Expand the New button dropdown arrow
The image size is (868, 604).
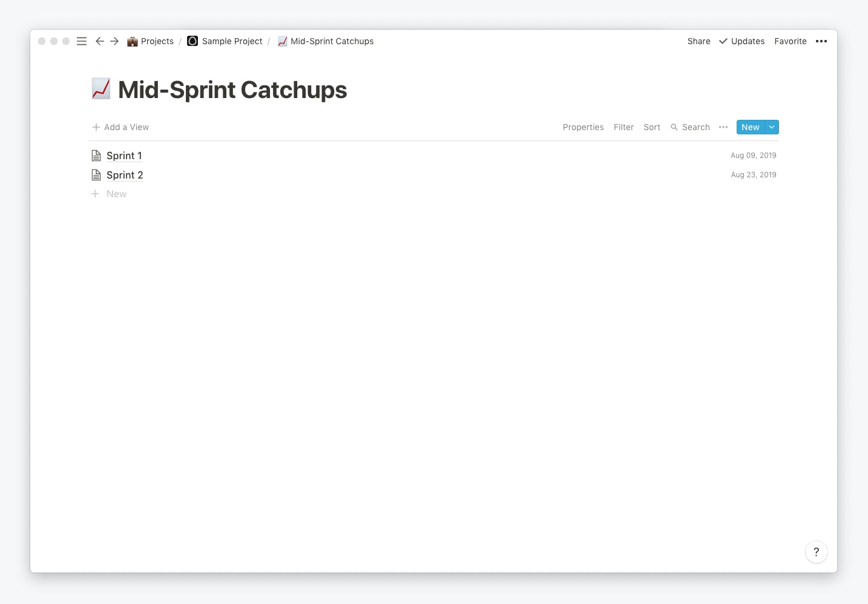772,127
